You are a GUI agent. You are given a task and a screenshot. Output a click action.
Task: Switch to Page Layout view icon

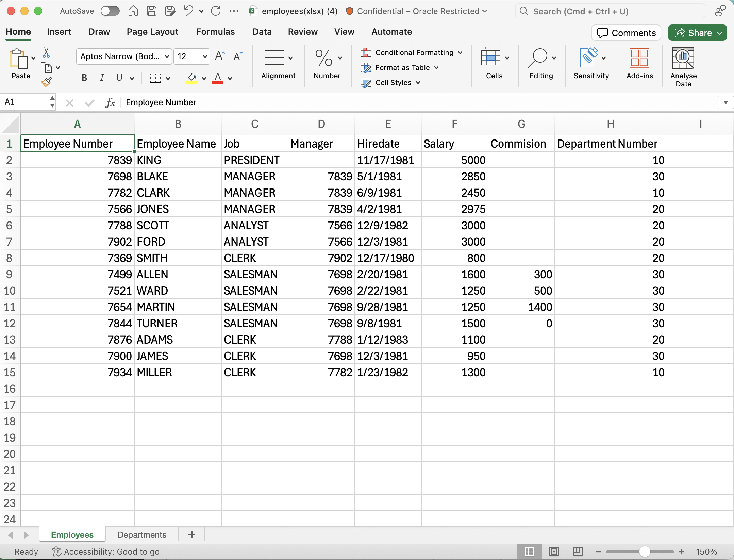[554, 551]
